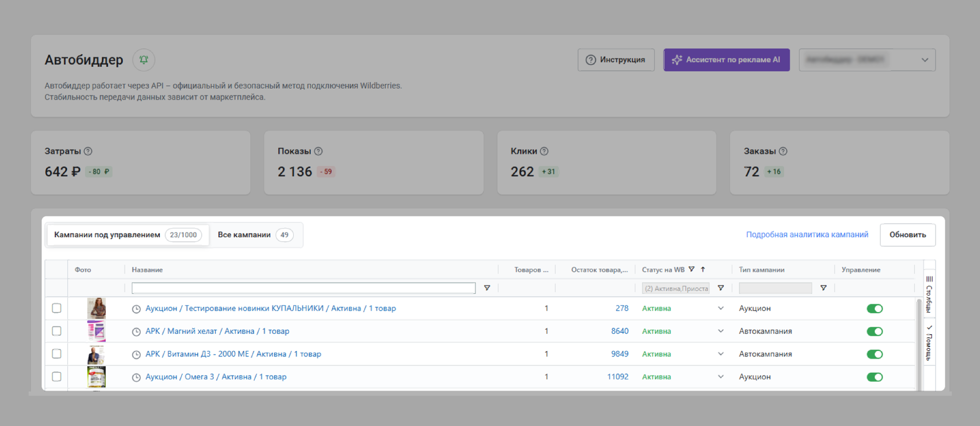Click clock icon on Магний хелат row
Image resolution: width=980 pixels, height=426 pixels.
click(136, 331)
